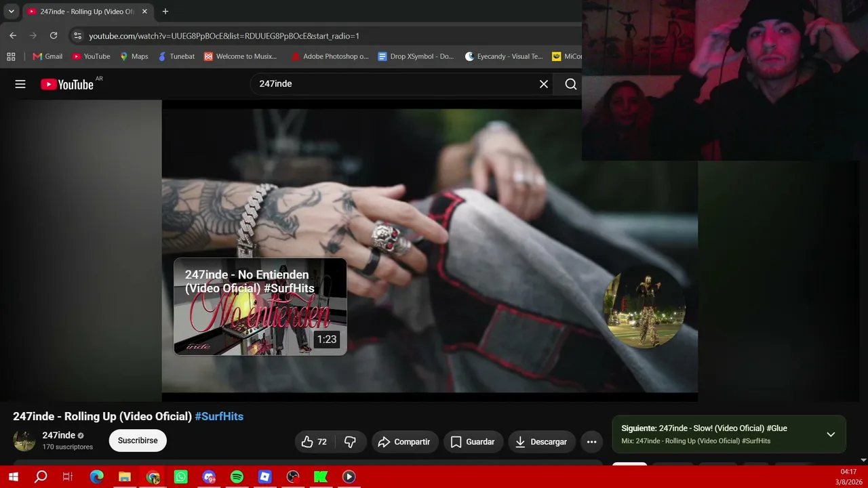Open Windows taskbar search

[41, 477]
